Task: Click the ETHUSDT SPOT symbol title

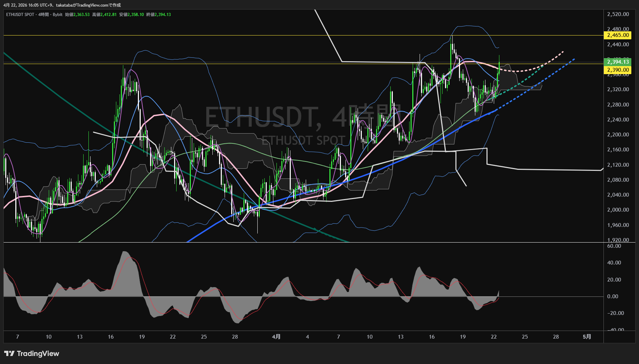Action: (x=20, y=15)
